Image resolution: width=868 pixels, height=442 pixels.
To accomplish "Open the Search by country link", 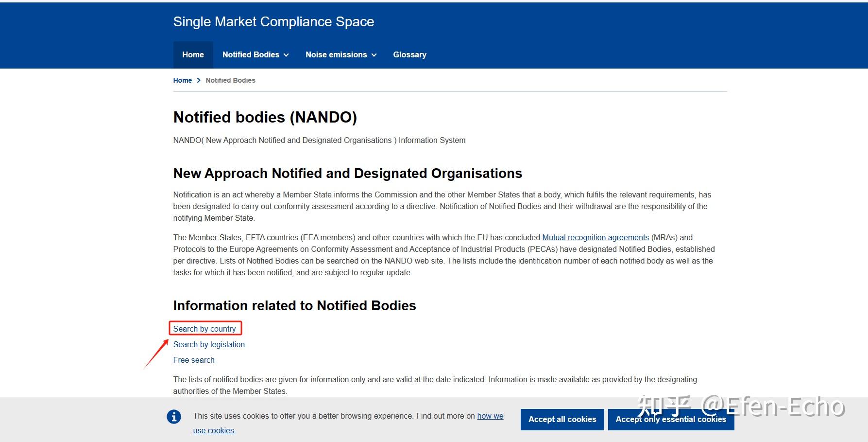I will [x=204, y=329].
